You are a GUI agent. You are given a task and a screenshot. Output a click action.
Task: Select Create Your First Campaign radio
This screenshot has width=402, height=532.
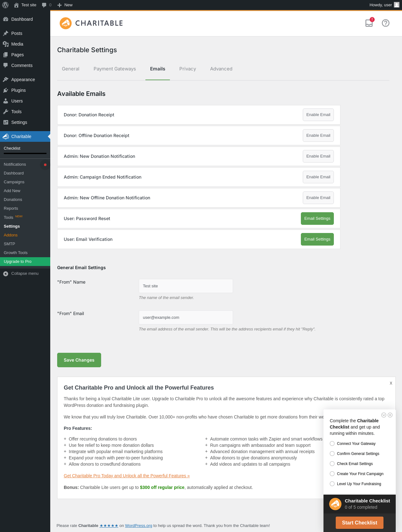(x=332, y=474)
